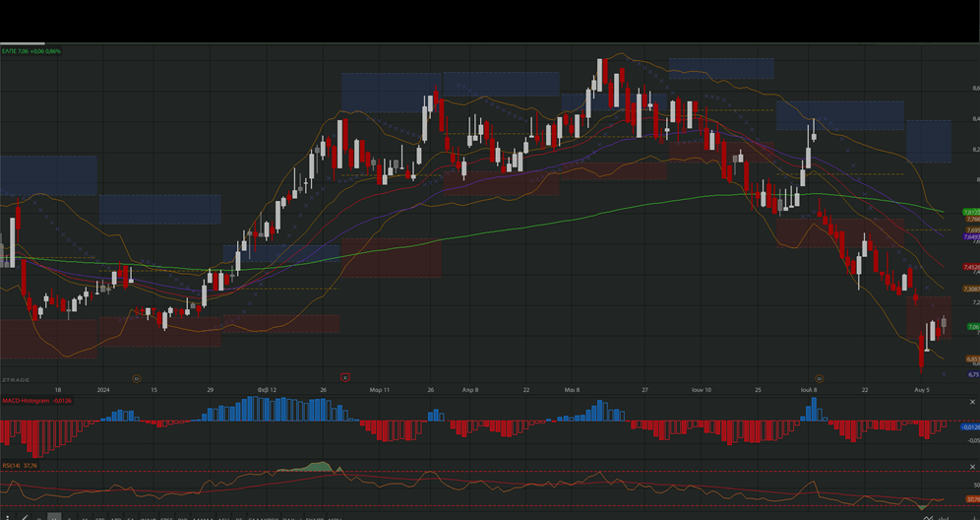Click the 2024 year label on time axis
Viewport: 980px width, 520px height.
click(x=103, y=390)
